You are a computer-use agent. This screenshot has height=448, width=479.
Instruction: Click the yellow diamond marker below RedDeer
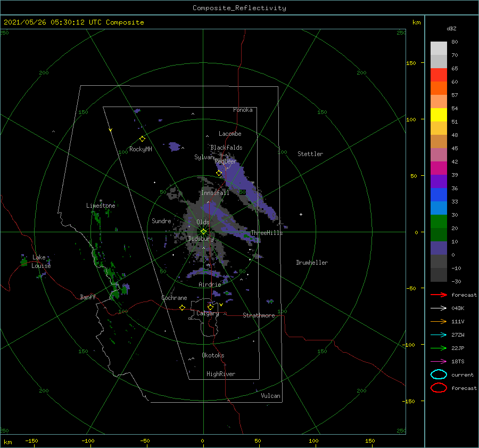coord(219,173)
